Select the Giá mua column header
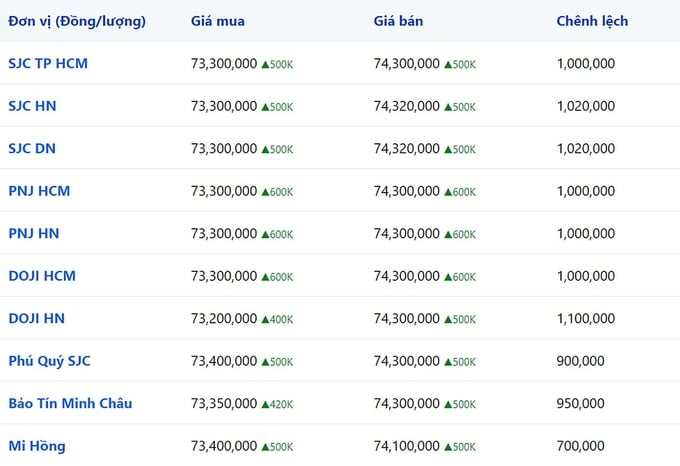The height and width of the screenshot is (466, 680). 218,21
